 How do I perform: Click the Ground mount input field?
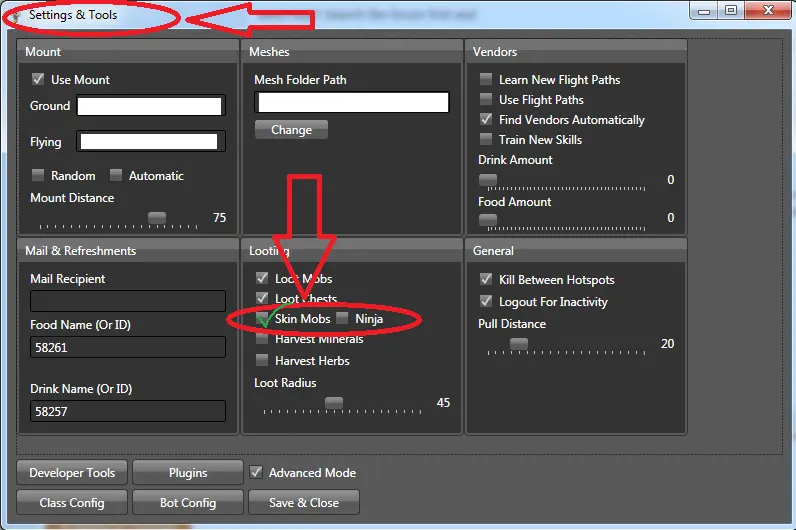(150, 106)
